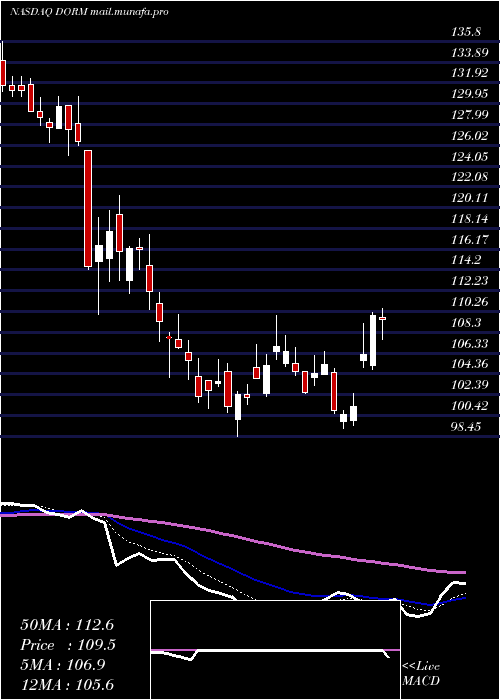Screen dimensions: 500x700
Task: Click the 110.26 price axis label
Action: (x=469, y=302)
